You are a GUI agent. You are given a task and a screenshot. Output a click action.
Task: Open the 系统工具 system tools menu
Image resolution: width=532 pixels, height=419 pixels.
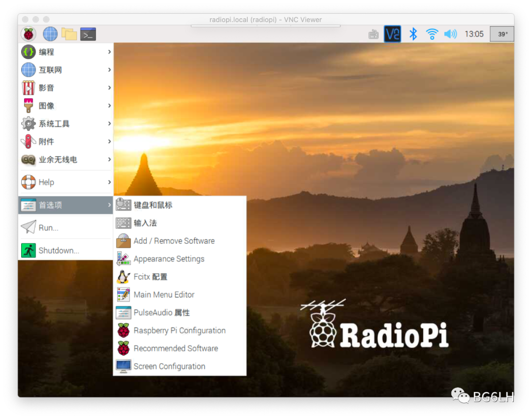(66, 124)
